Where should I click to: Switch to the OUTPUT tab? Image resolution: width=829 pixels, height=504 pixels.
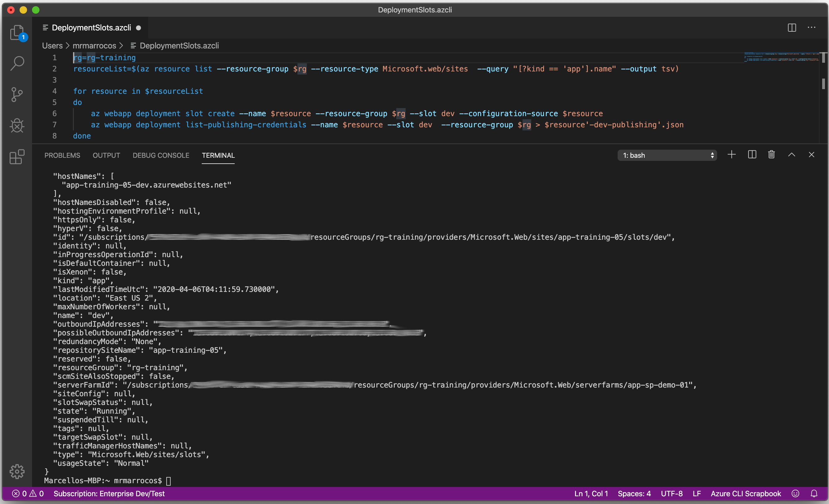[x=106, y=155]
